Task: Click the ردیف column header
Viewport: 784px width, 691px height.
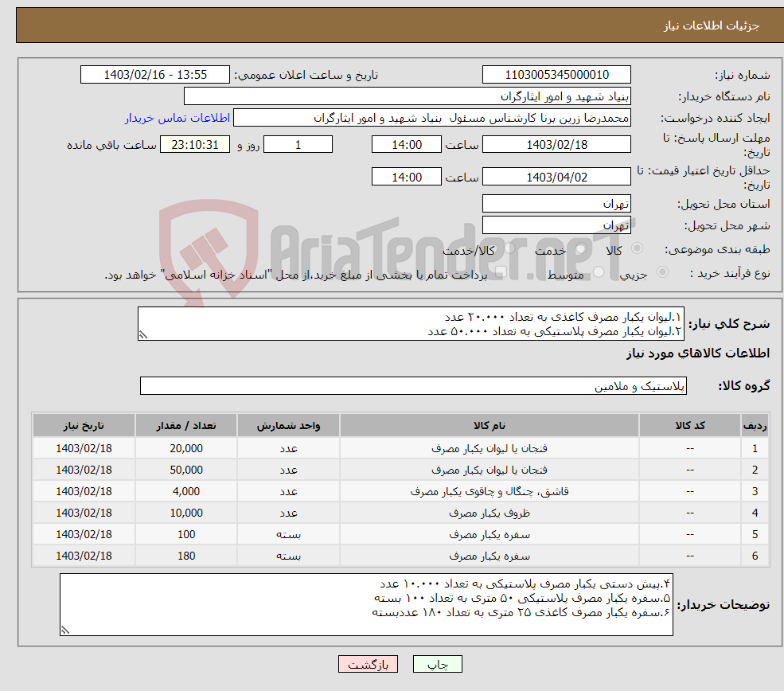Action: click(x=755, y=425)
